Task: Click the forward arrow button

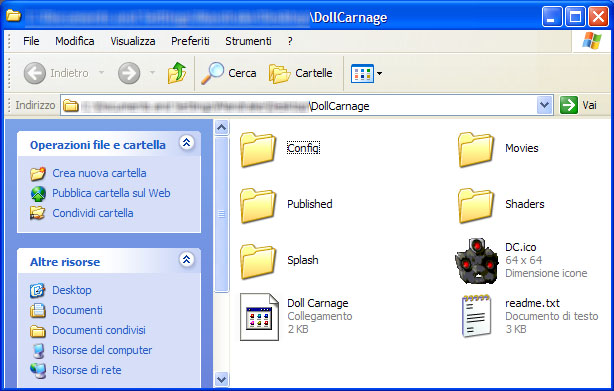Action: click(x=129, y=73)
